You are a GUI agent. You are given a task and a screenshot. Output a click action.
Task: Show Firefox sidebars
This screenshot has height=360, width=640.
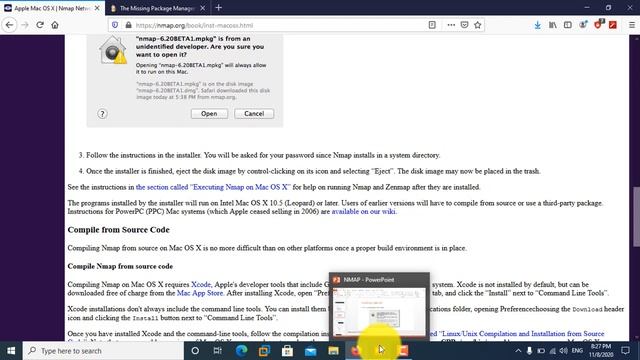coord(568,25)
